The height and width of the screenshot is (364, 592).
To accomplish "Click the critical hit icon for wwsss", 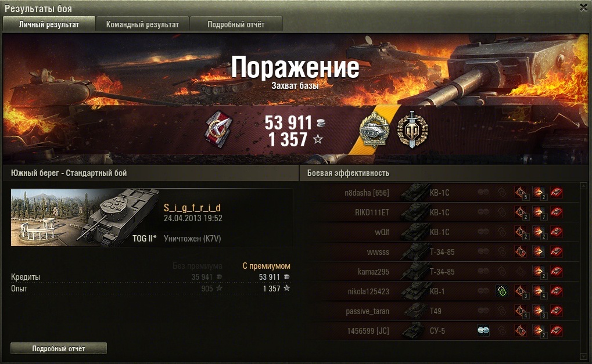I will click(521, 251).
